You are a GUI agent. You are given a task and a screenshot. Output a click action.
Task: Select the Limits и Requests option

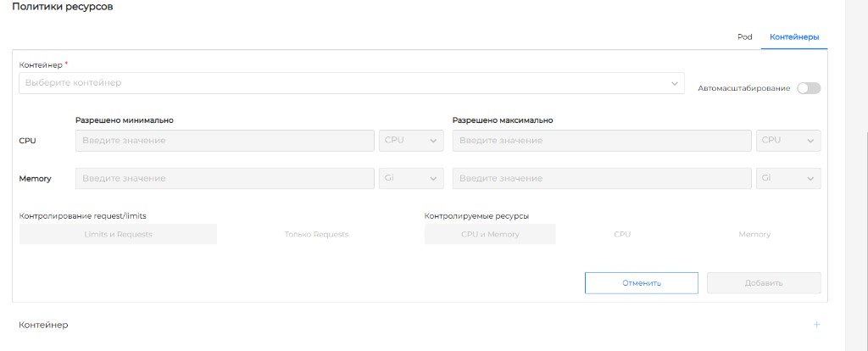[x=118, y=234]
